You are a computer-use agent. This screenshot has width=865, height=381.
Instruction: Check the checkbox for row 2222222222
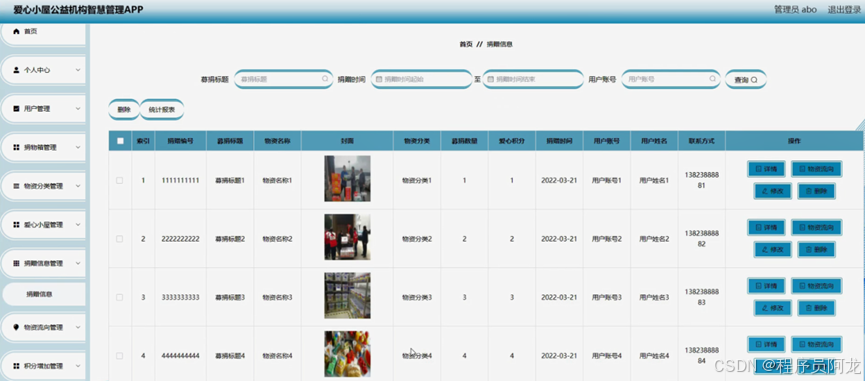click(120, 239)
